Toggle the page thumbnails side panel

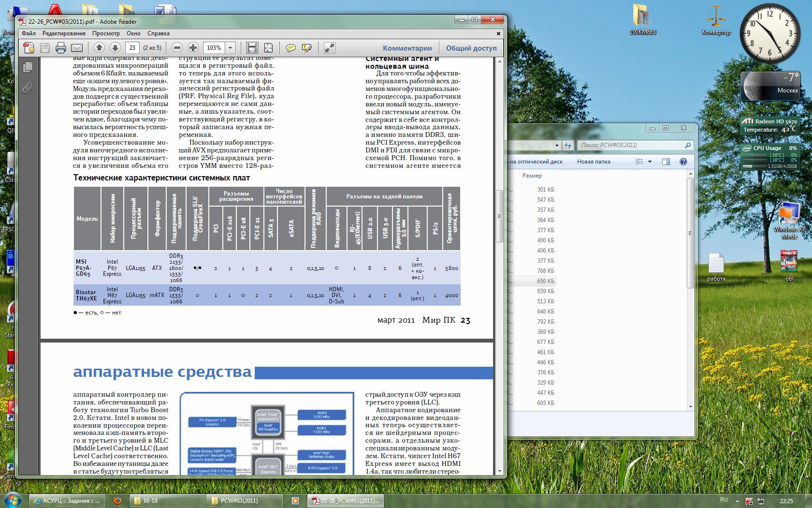pos(28,67)
